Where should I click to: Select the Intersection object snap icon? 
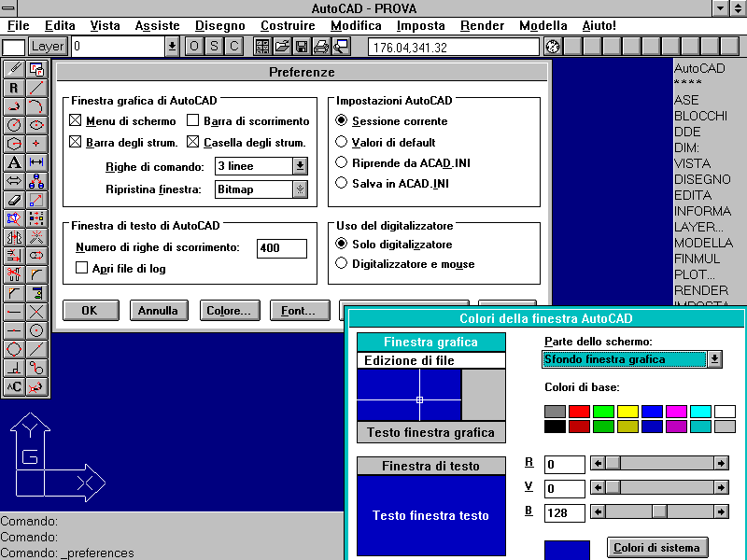[x=36, y=312]
